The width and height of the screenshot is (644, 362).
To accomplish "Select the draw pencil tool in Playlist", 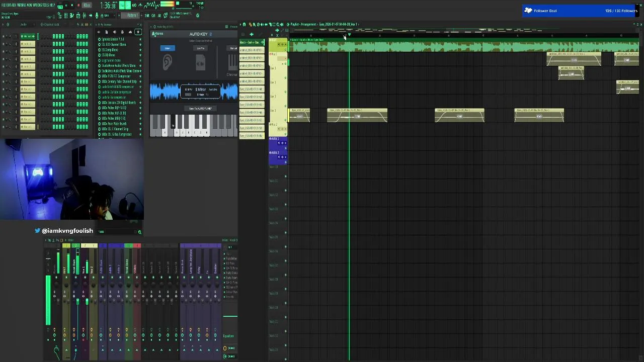I will [x=250, y=25].
